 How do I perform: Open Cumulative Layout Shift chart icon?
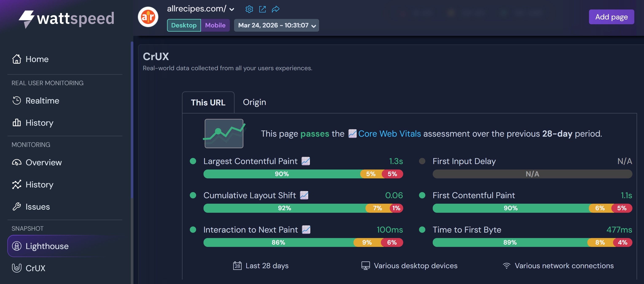click(304, 195)
